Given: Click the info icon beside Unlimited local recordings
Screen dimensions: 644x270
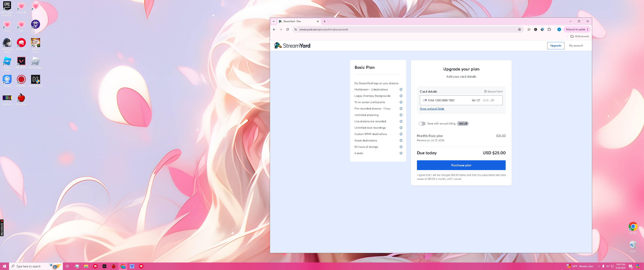Looking at the screenshot, I should [401, 128].
